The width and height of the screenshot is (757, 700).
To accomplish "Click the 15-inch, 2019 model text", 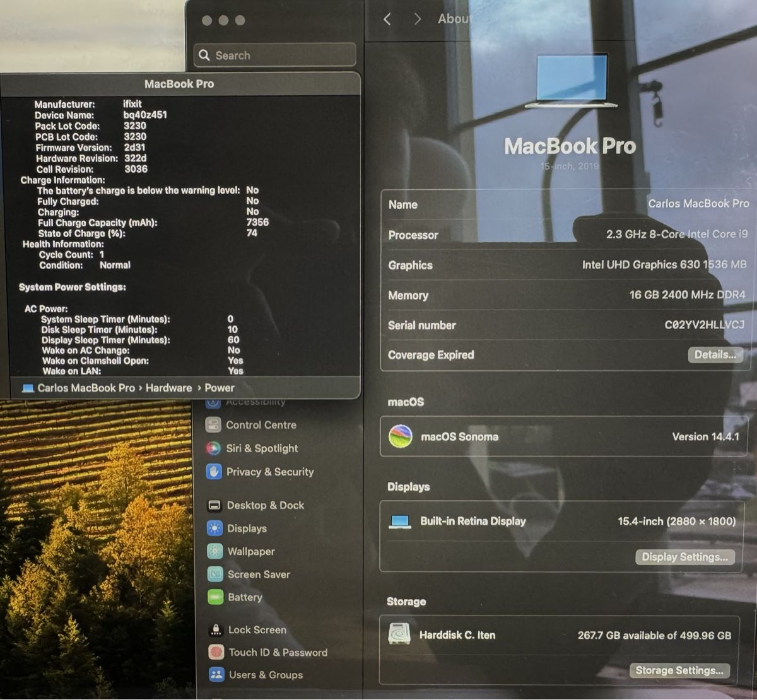I will (569, 166).
